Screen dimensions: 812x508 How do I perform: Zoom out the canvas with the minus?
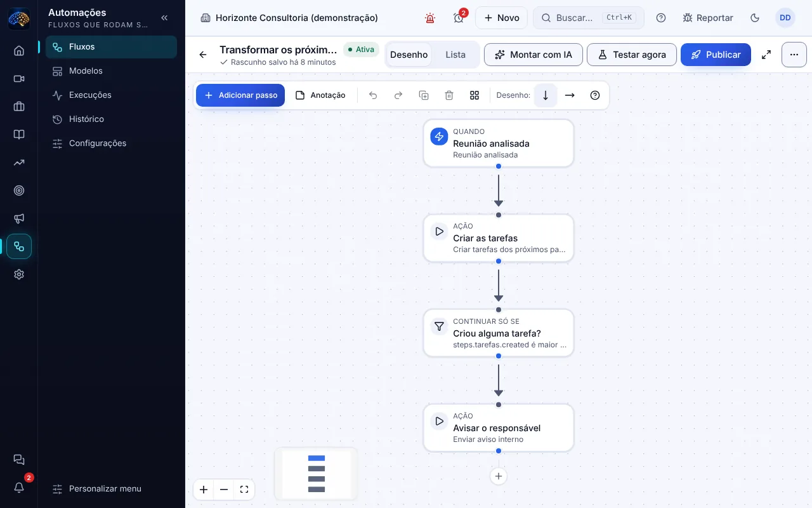click(x=224, y=490)
